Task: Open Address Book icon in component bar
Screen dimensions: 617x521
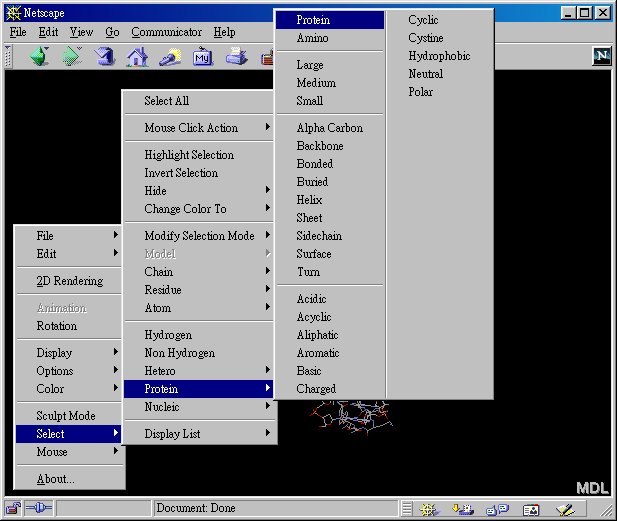Action: (x=531, y=510)
